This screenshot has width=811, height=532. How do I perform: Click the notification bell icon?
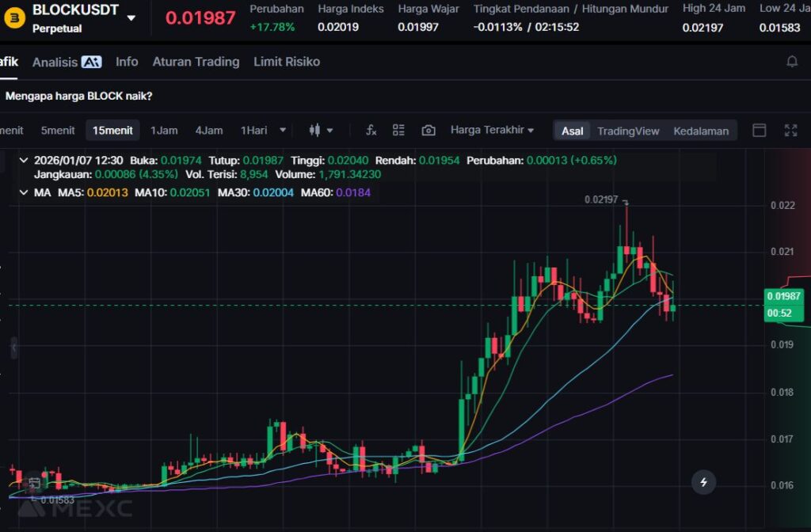click(x=791, y=62)
